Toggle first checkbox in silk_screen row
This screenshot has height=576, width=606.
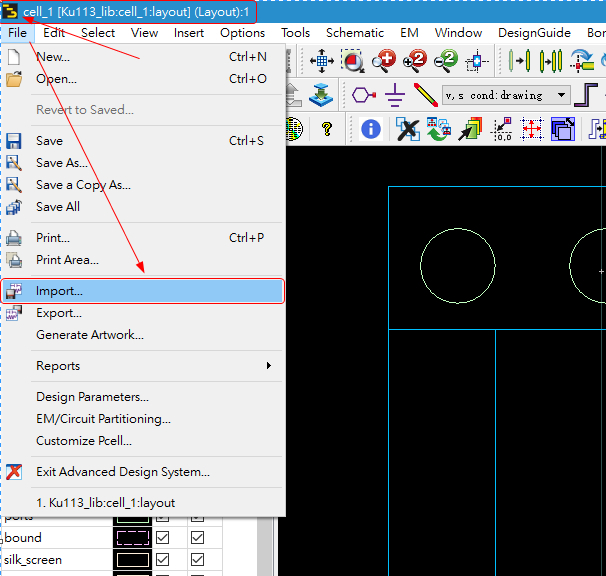point(162,560)
